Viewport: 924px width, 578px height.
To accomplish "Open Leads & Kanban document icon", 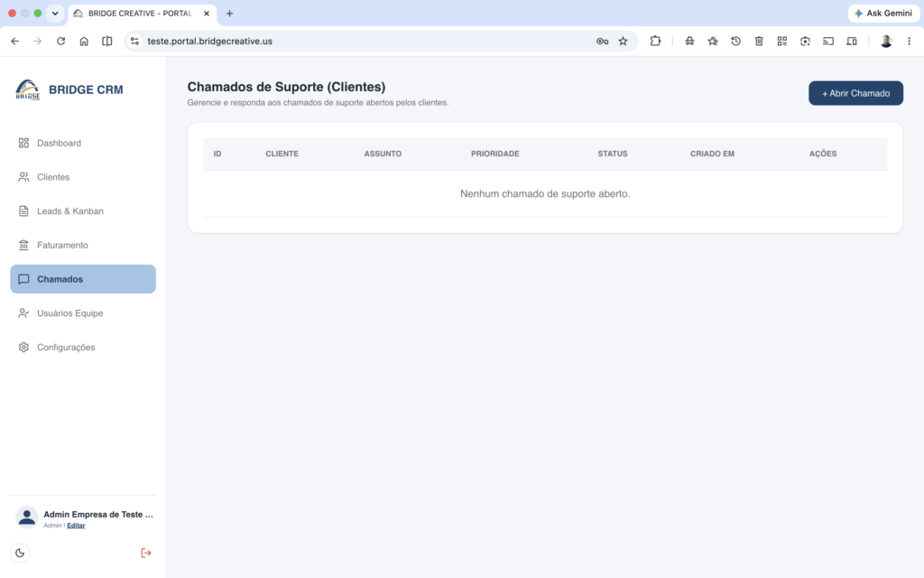I will (23, 211).
